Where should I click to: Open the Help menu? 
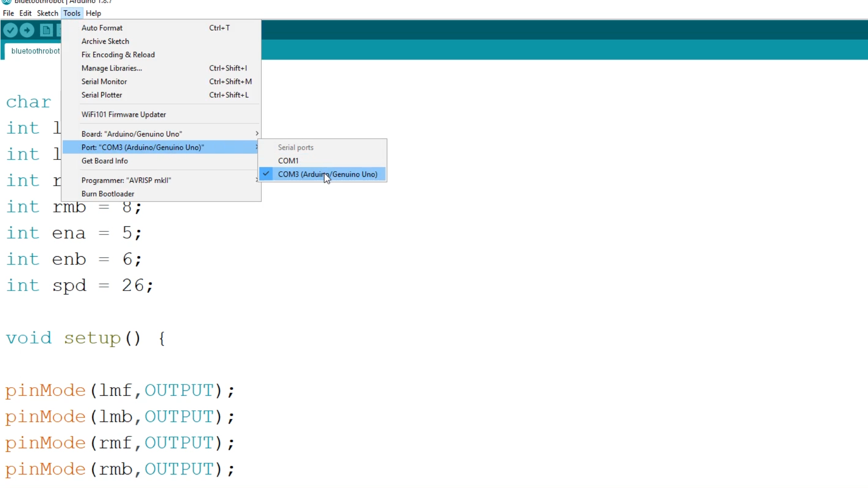93,13
